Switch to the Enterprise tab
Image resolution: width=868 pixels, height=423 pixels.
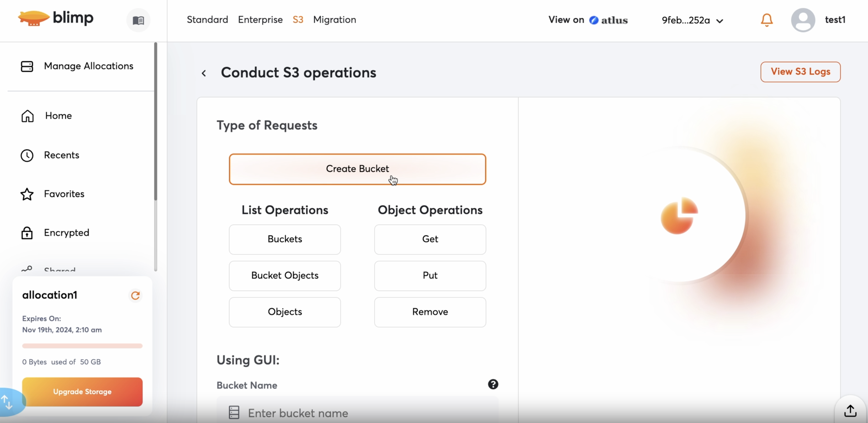pyautogui.click(x=260, y=20)
